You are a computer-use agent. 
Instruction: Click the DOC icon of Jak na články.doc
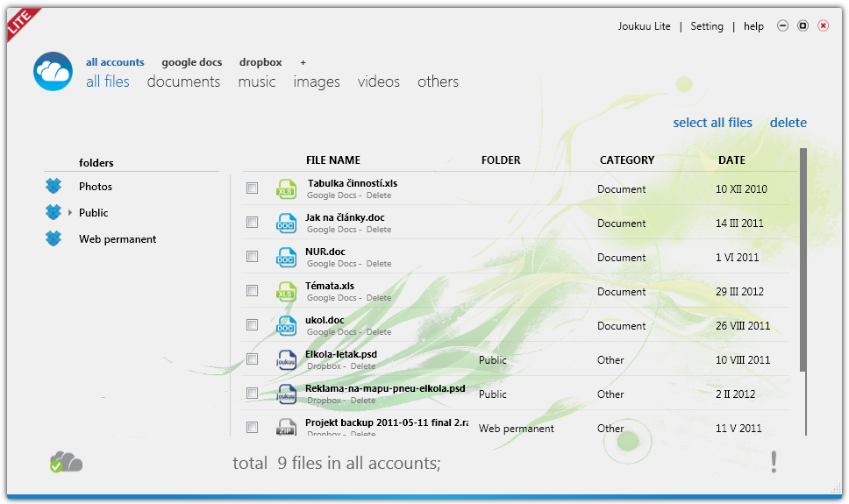click(x=286, y=223)
